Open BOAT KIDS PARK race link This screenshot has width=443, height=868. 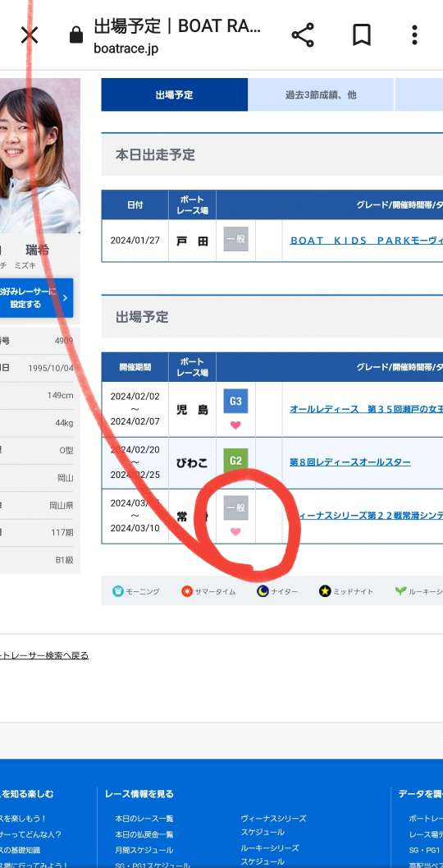pyautogui.click(x=366, y=241)
